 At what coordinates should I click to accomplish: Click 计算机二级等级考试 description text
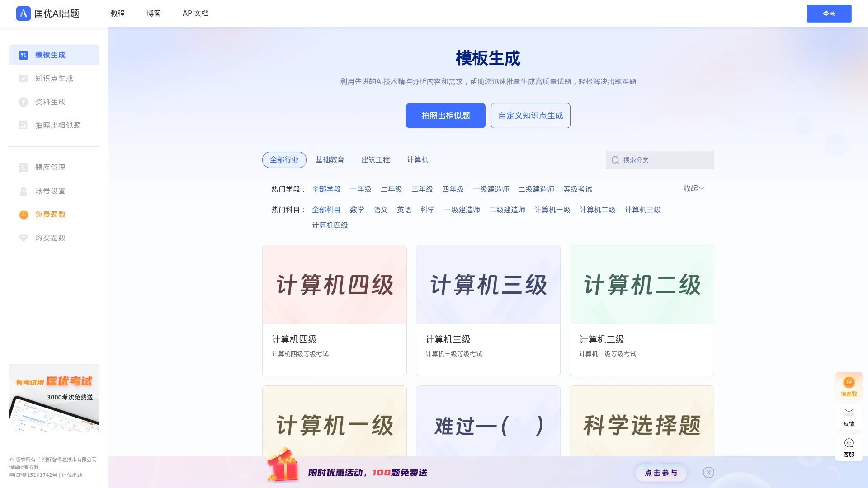point(608,354)
